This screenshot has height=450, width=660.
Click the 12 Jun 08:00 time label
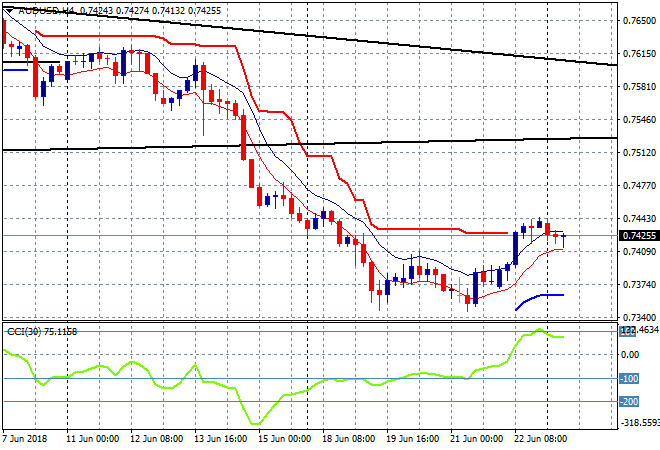pyautogui.click(x=157, y=439)
